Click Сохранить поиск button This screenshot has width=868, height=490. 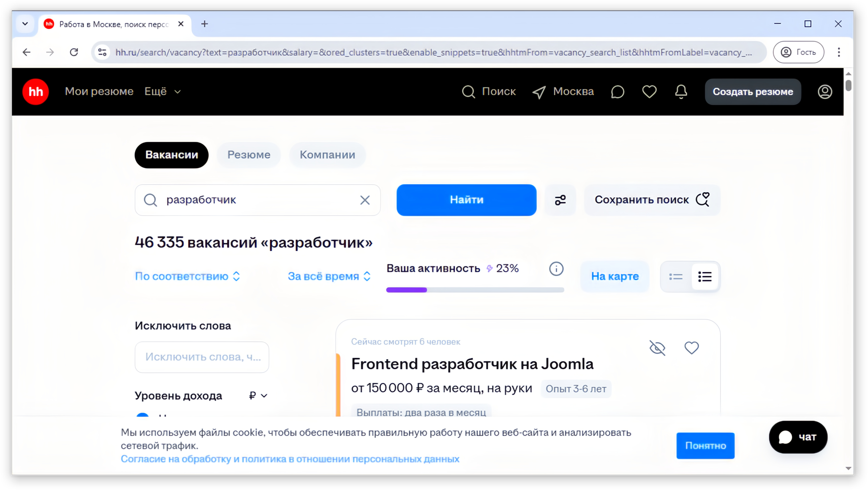652,200
